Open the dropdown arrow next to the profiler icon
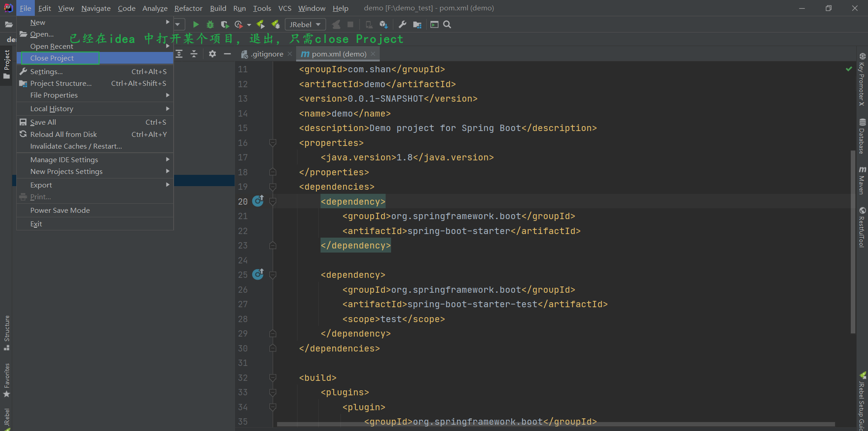Screen dimensions: 868x431 tap(249, 25)
